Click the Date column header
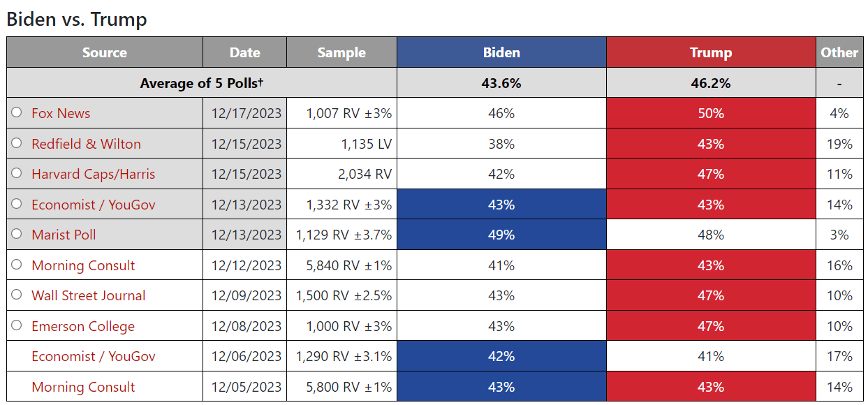 [244, 52]
